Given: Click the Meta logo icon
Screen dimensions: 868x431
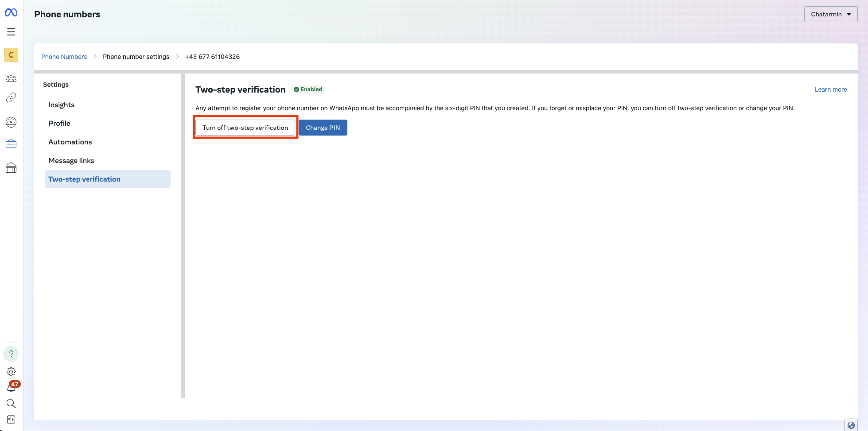Looking at the screenshot, I should click(11, 12).
